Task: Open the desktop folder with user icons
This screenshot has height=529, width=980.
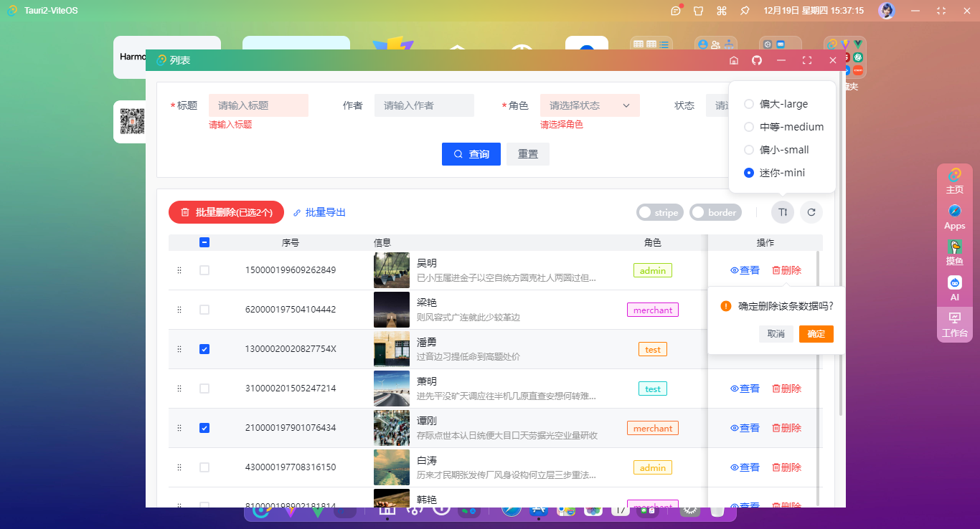Action: point(716,43)
